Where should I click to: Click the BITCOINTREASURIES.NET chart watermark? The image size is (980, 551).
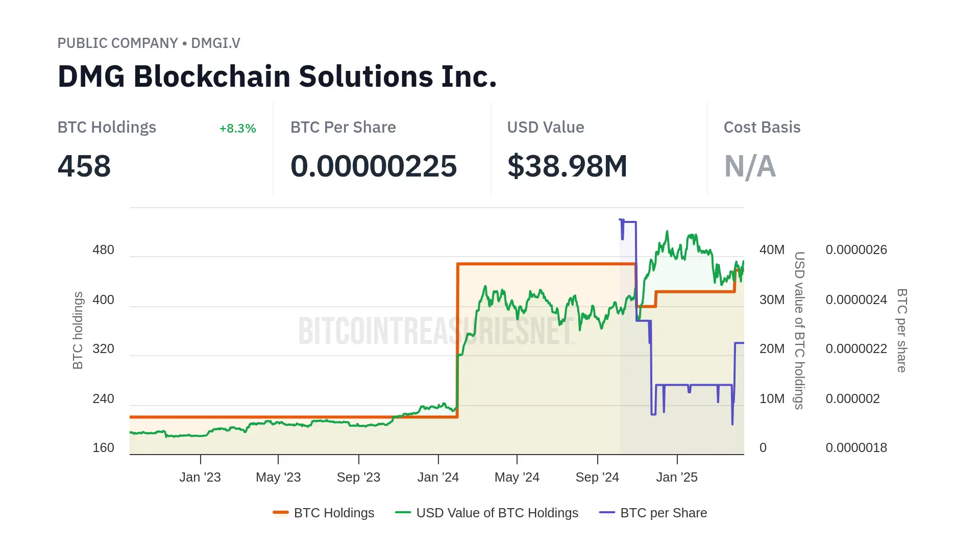[436, 331]
